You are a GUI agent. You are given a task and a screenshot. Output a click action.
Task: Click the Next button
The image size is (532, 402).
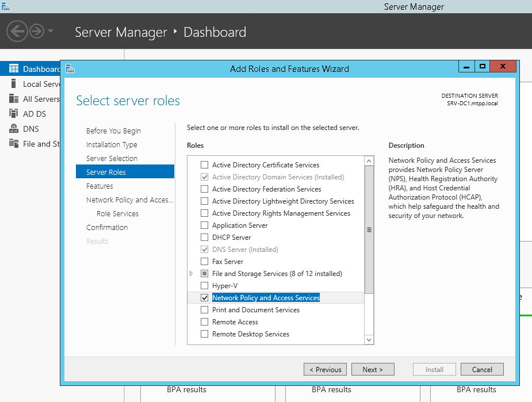click(x=372, y=370)
